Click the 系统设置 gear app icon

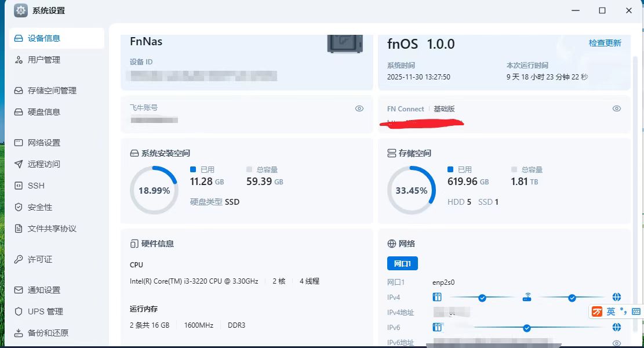point(20,10)
